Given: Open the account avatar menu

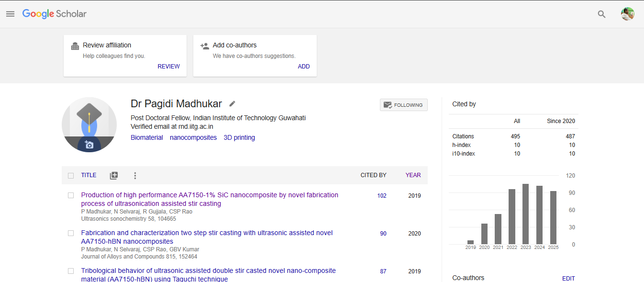Looking at the screenshot, I should [627, 14].
